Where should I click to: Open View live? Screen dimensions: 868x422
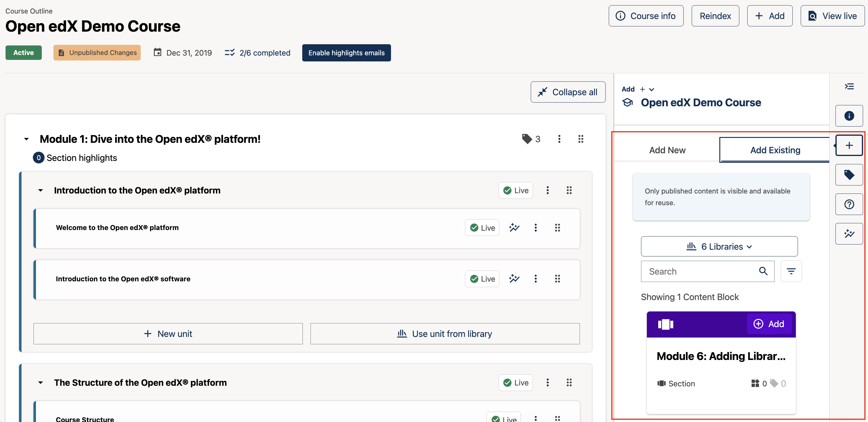click(833, 16)
